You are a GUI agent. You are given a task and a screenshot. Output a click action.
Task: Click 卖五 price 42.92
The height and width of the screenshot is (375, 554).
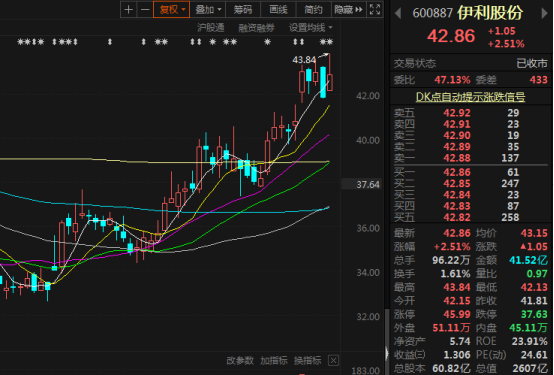[457, 113]
